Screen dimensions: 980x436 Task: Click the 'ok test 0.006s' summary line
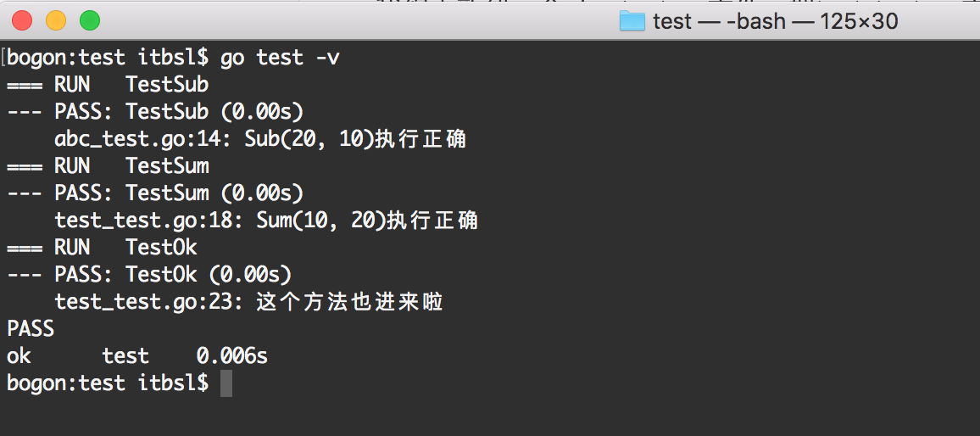[136, 356]
